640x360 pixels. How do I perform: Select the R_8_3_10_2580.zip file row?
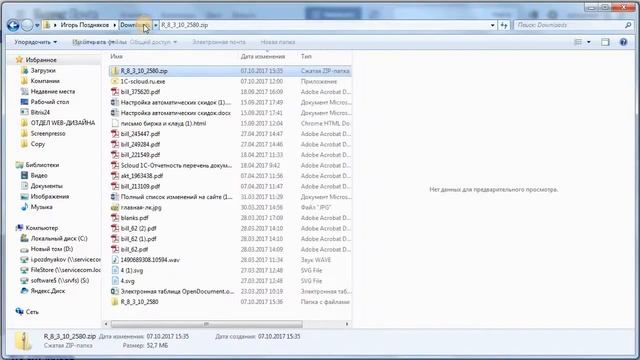[230, 71]
